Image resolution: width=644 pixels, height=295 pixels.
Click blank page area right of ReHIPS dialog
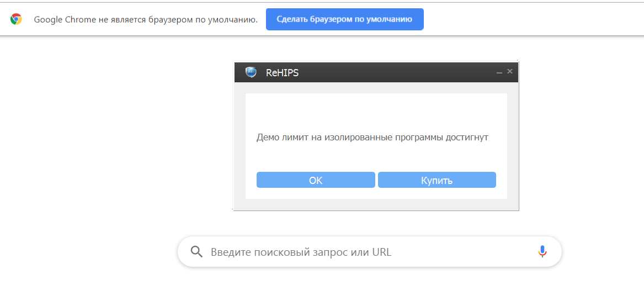[579, 138]
